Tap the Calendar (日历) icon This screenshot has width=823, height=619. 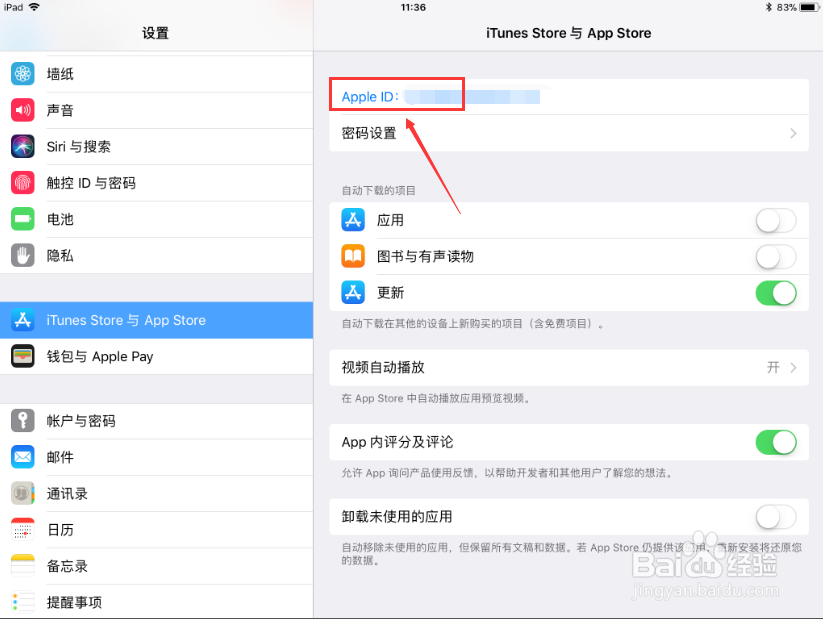pos(23,529)
